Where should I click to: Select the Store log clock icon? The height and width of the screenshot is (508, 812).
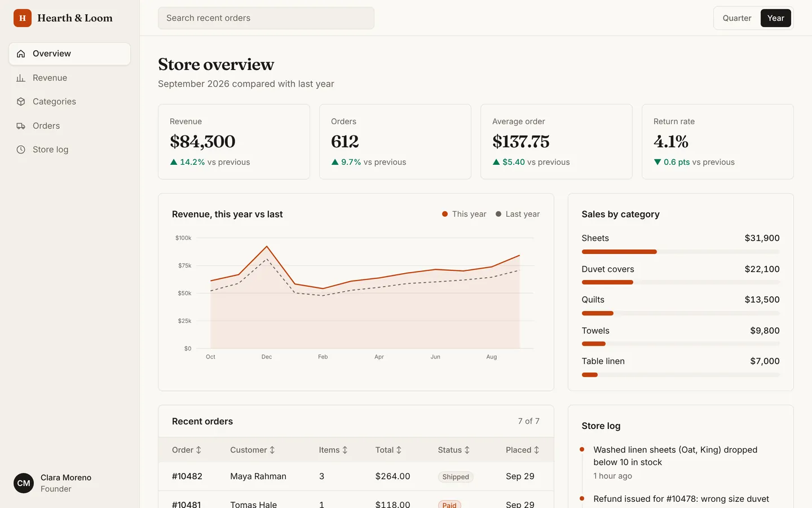21,150
